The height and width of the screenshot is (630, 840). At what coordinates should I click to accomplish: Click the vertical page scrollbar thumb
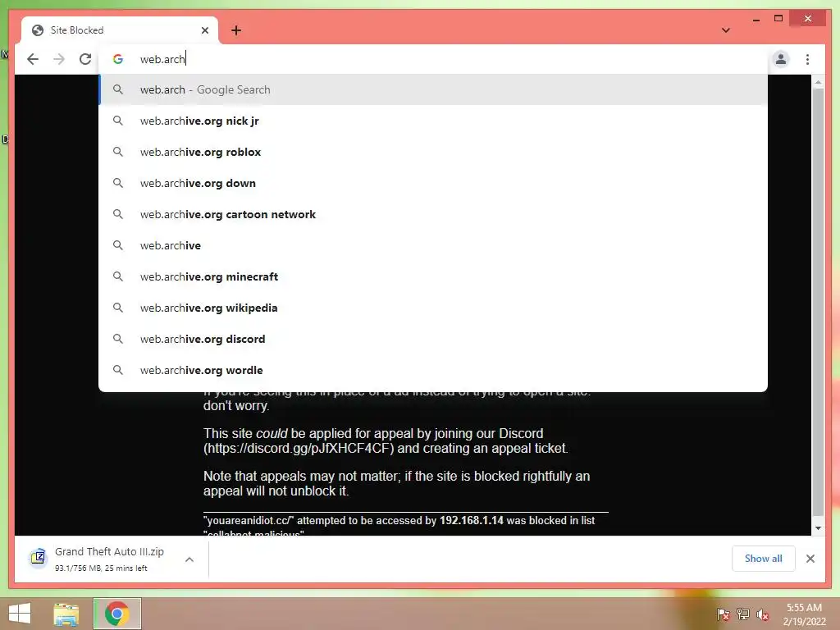pyautogui.click(x=818, y=303)
